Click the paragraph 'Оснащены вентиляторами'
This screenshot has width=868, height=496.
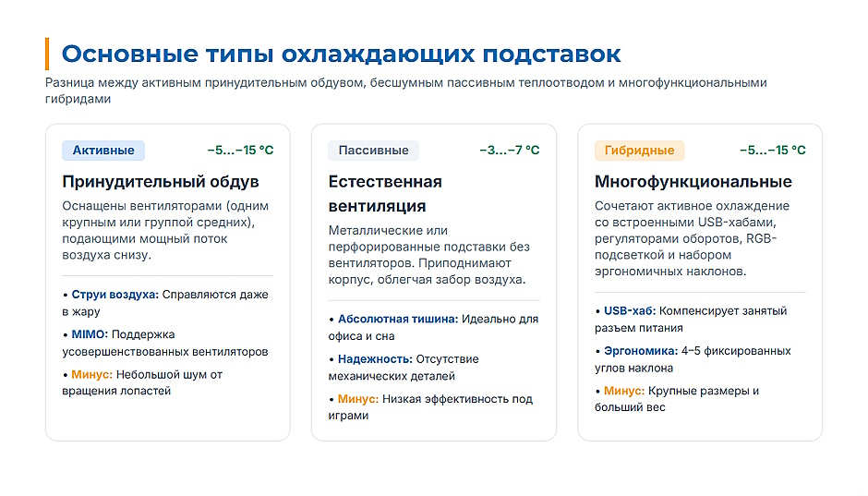165,230
